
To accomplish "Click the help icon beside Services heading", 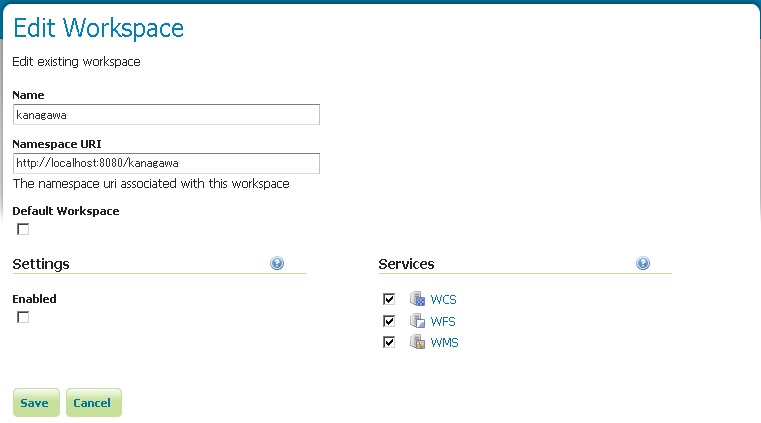I will click(x=643, y=264).
